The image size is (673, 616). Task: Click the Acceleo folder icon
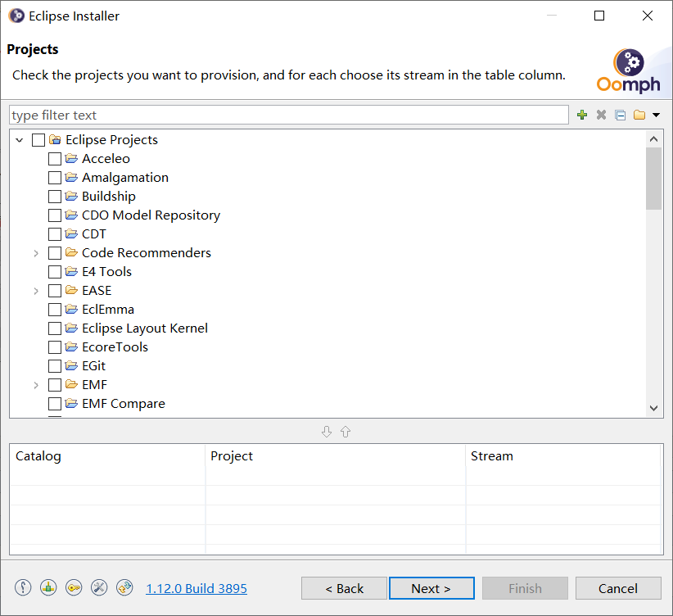click(x=71, y=159)
